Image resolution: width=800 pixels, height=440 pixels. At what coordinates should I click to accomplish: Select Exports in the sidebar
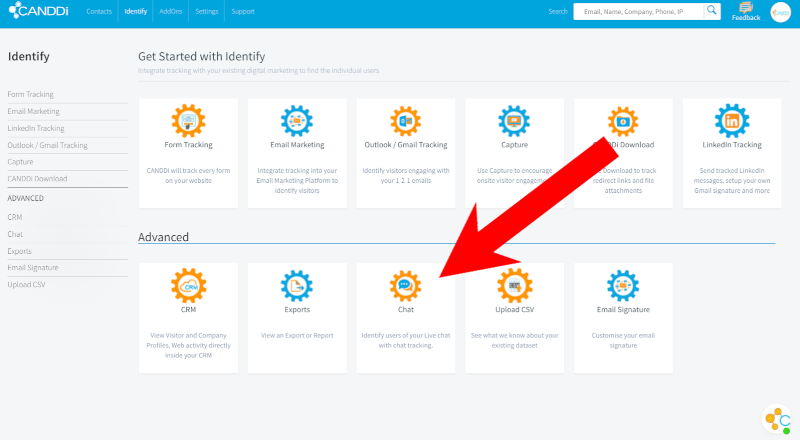[x=19, y=251]
